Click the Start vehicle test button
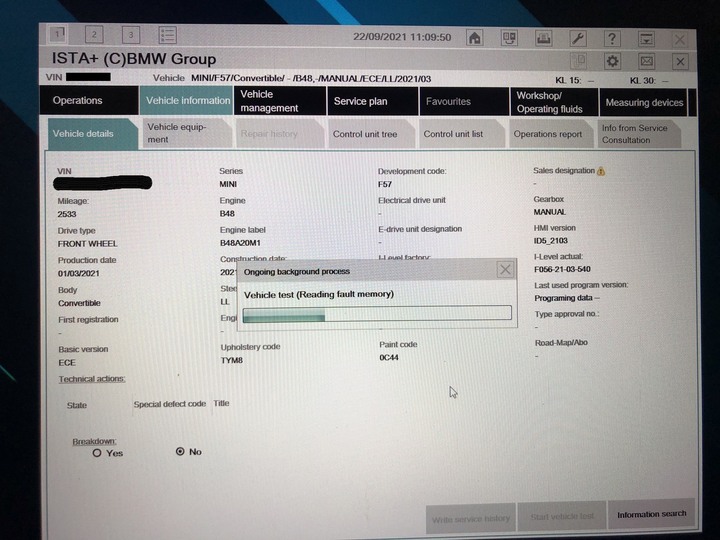The width and height of the screenshot is (720, 540). (x=562, y=517)
